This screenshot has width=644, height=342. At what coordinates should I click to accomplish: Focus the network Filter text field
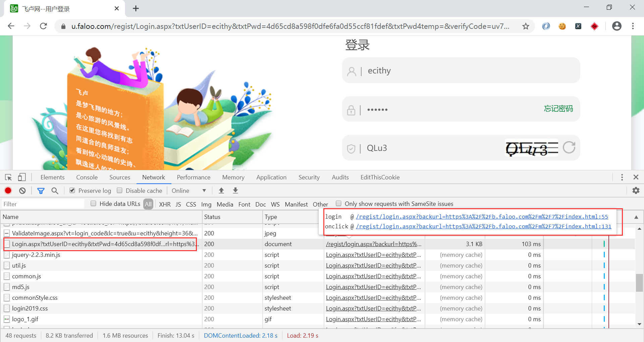pyautogui.click(x=43, y=204)
